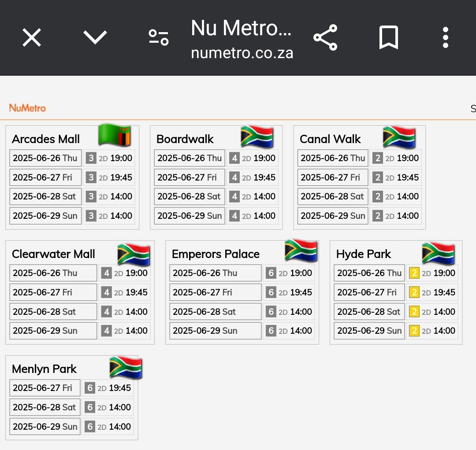Screen dimensions: 476x450
Task: Open site settings tune icon
Action: point(159,37)
